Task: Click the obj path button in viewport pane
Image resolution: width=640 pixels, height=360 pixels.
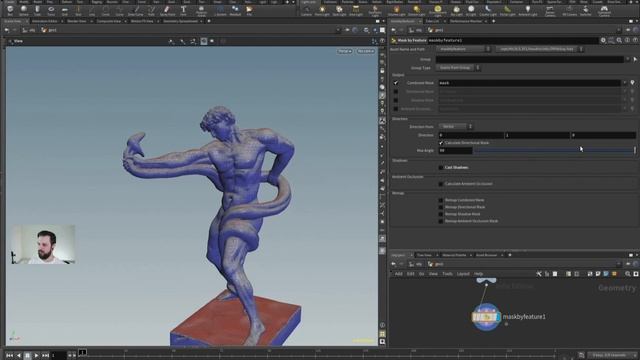Action: coord(29,30)
